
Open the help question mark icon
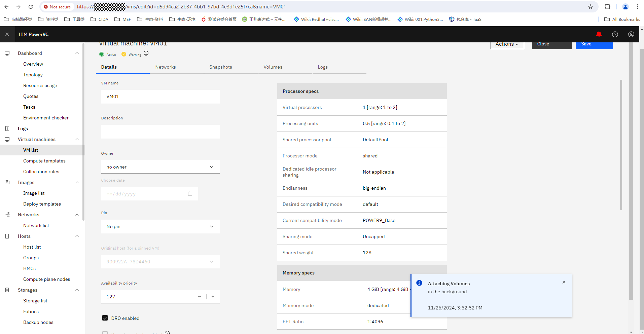[x=615, y=34]
